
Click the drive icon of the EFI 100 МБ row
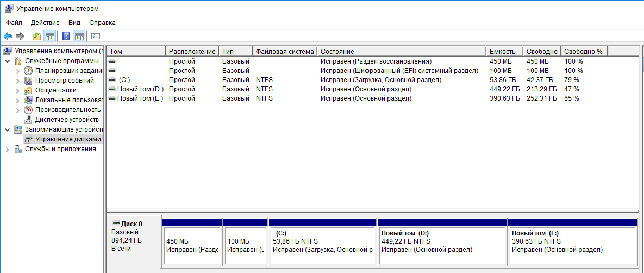tap(112, 71)
